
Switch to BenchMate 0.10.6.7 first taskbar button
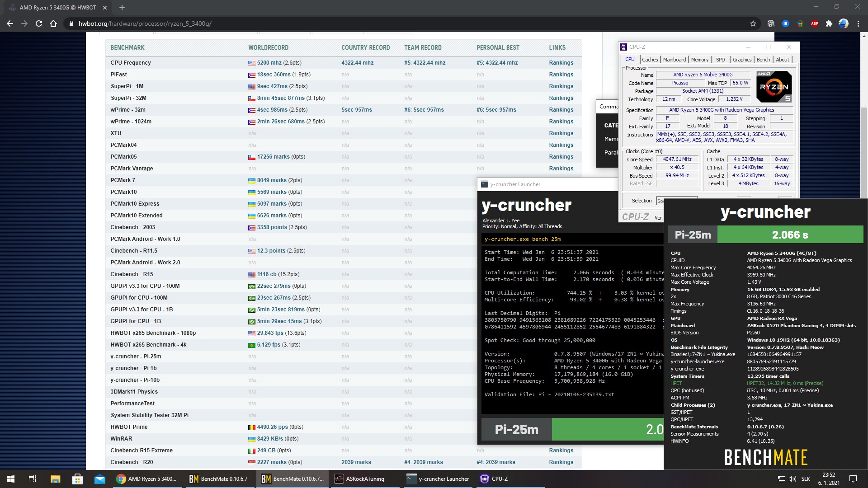[x=219, y=479]
